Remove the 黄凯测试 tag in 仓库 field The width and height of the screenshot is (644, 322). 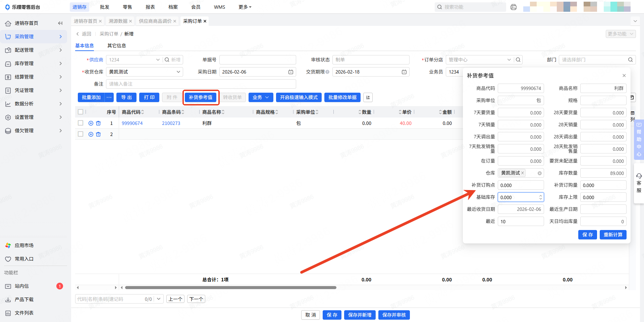[523, 173]
